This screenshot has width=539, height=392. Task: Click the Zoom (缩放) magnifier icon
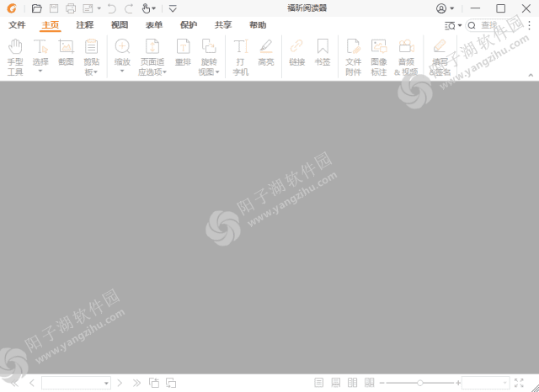(122, 46)
